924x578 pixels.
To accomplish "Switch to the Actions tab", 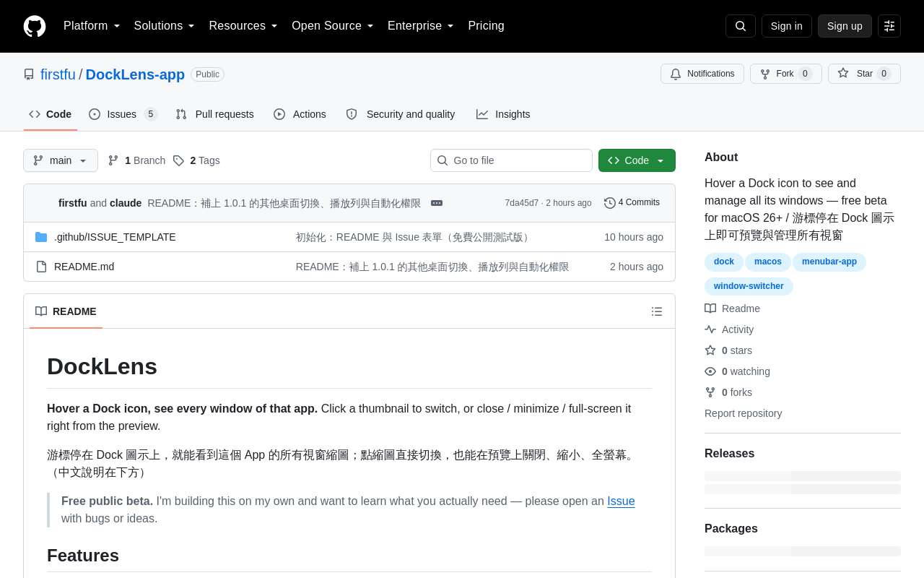I will 300,114.
